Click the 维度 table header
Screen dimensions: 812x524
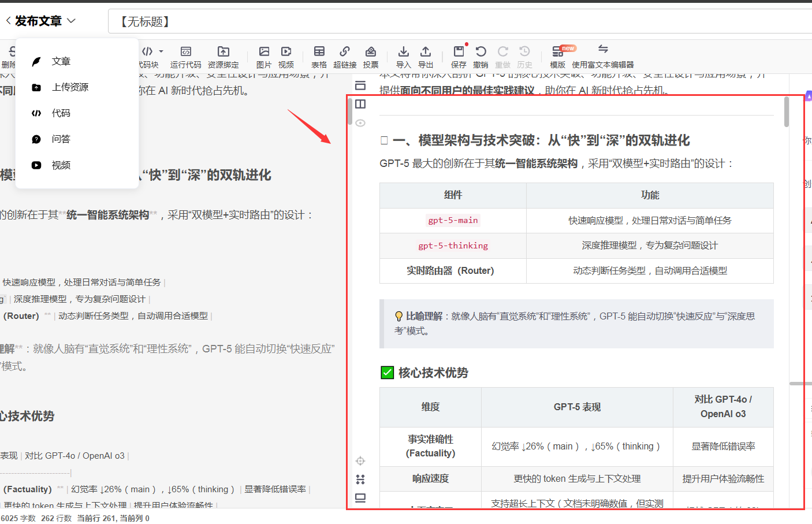pyautogui.click(x=430, y=407)
